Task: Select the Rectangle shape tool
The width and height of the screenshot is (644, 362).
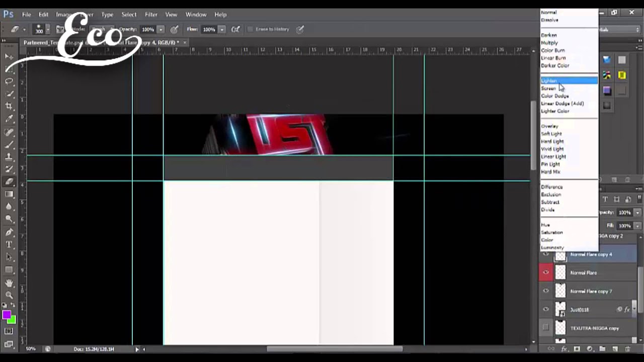Action: (9, 270)
